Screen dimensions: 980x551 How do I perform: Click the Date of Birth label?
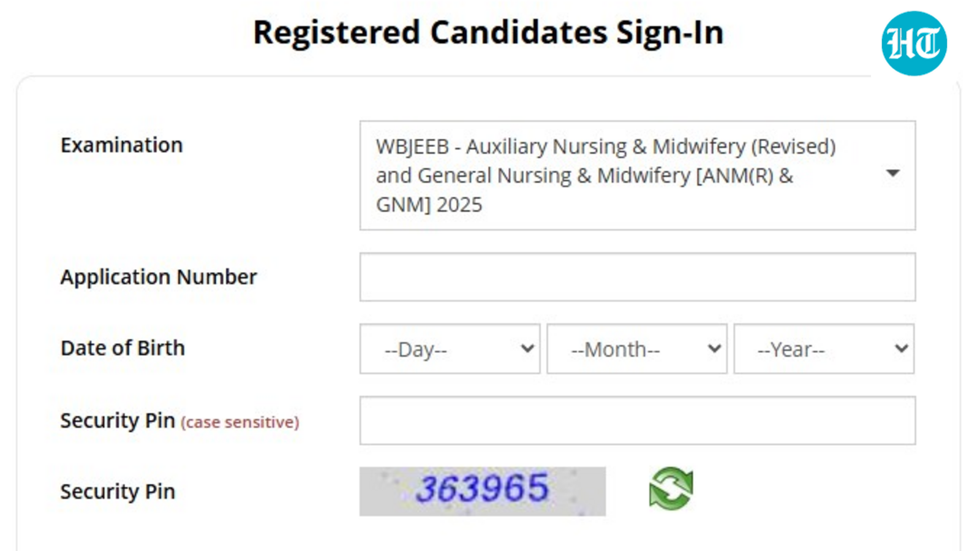click(x=123, y=348)
